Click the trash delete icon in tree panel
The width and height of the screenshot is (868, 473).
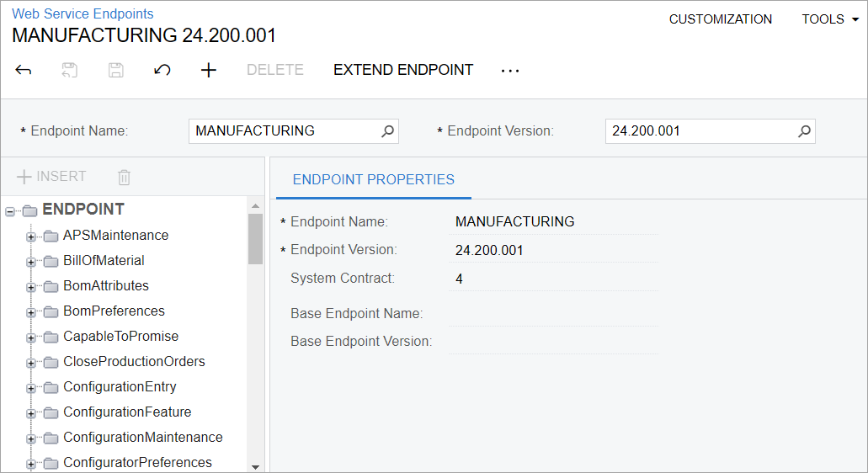click(x=124, y=177)
